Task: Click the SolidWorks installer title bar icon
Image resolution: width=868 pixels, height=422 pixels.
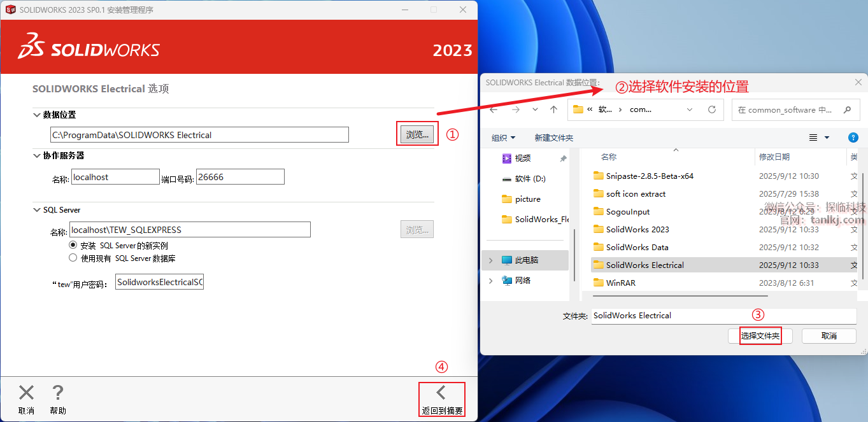Action: 10,10
